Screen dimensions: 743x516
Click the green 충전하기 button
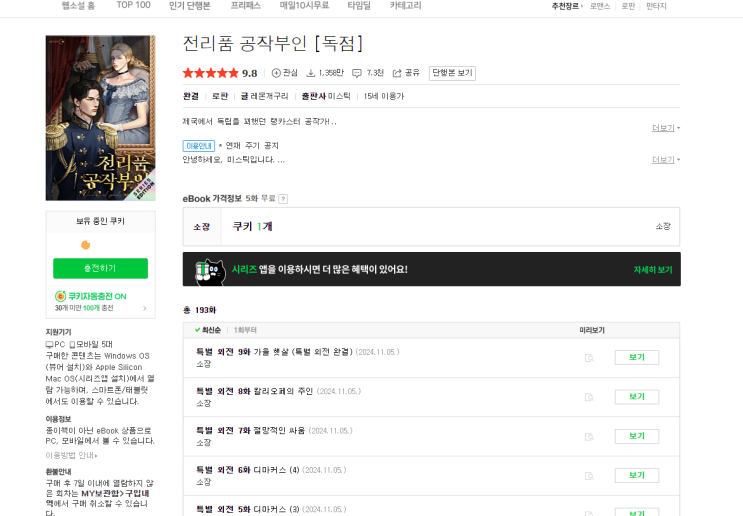pos(100,268)
